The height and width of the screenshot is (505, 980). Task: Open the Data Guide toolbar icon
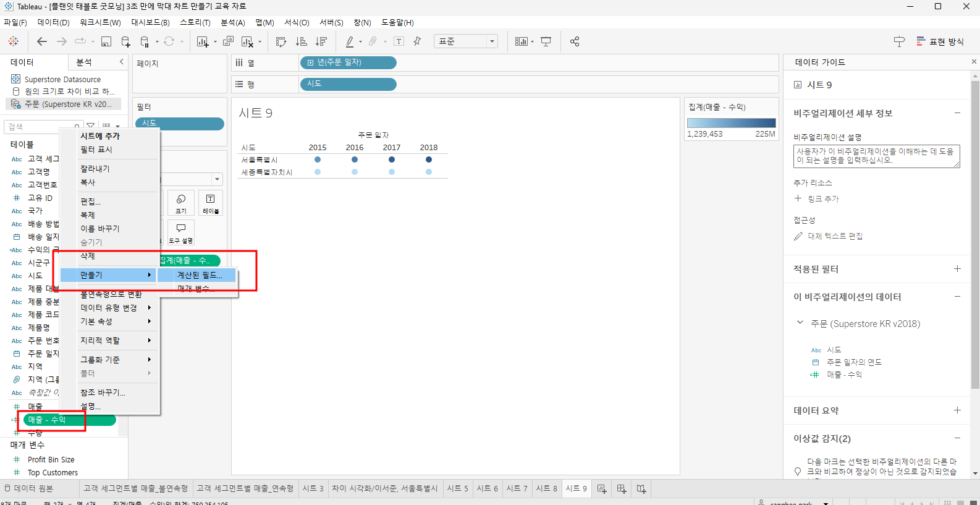tap(899, 41)
